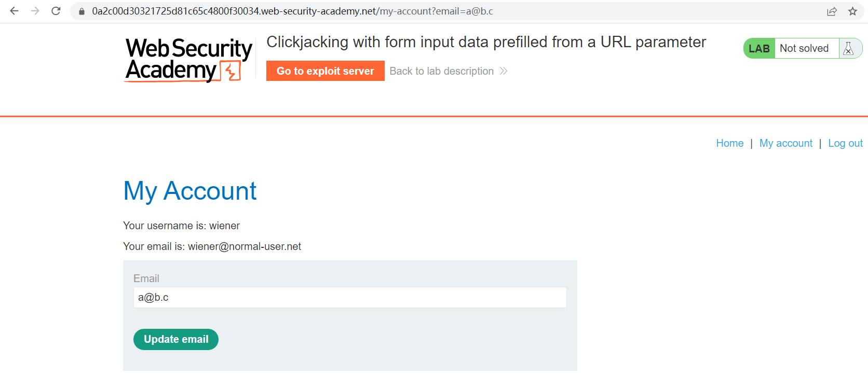Click the Not solved status label
The image size is (868, 390).
coord(804,48)
